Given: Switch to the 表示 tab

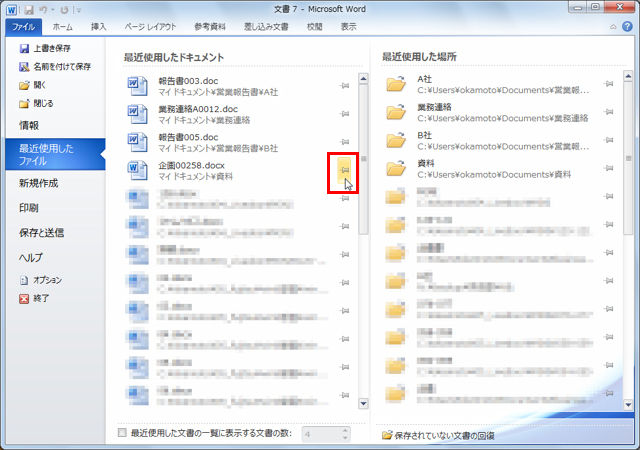Looking at the screenshot, I should (x=349, y=27).
